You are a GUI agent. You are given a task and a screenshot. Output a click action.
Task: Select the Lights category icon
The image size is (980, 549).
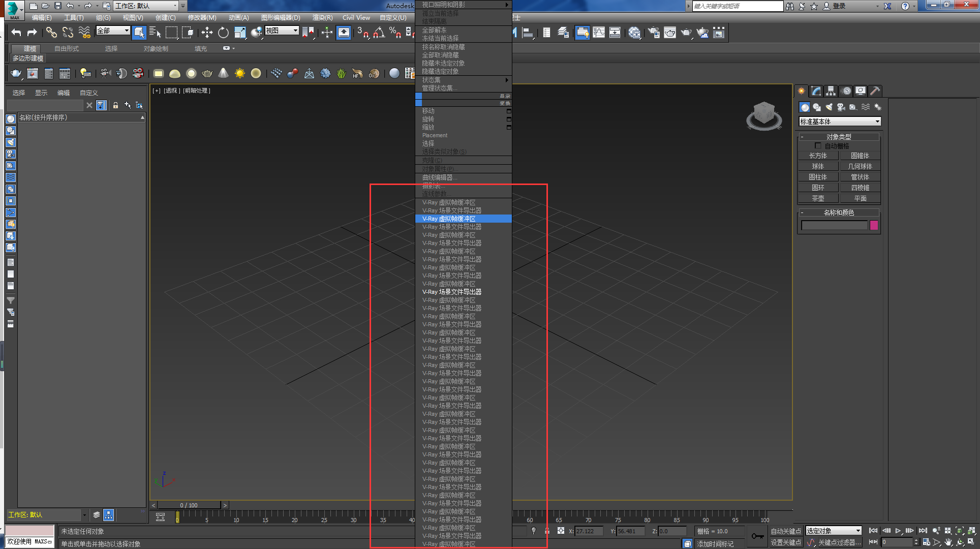pos(829,107)
